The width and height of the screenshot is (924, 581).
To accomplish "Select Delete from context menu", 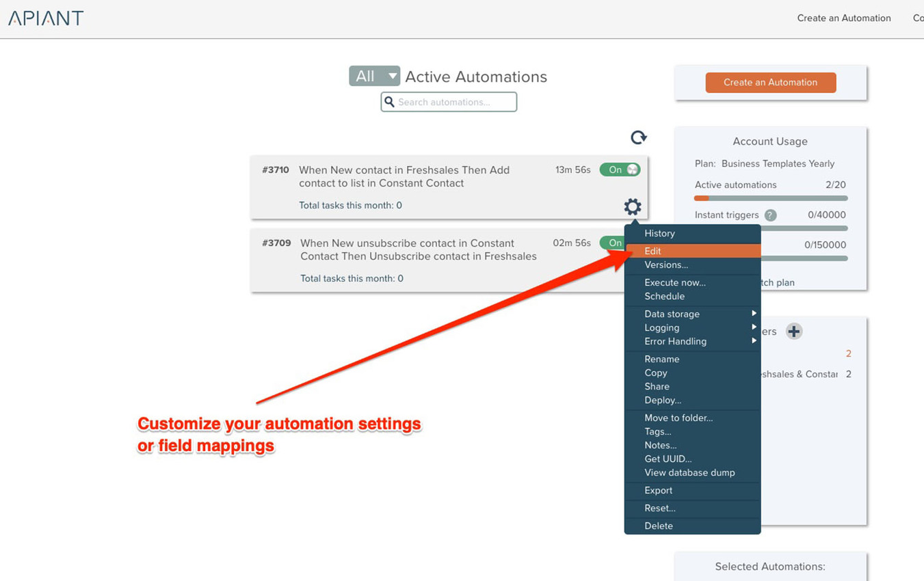I will 692,526.
